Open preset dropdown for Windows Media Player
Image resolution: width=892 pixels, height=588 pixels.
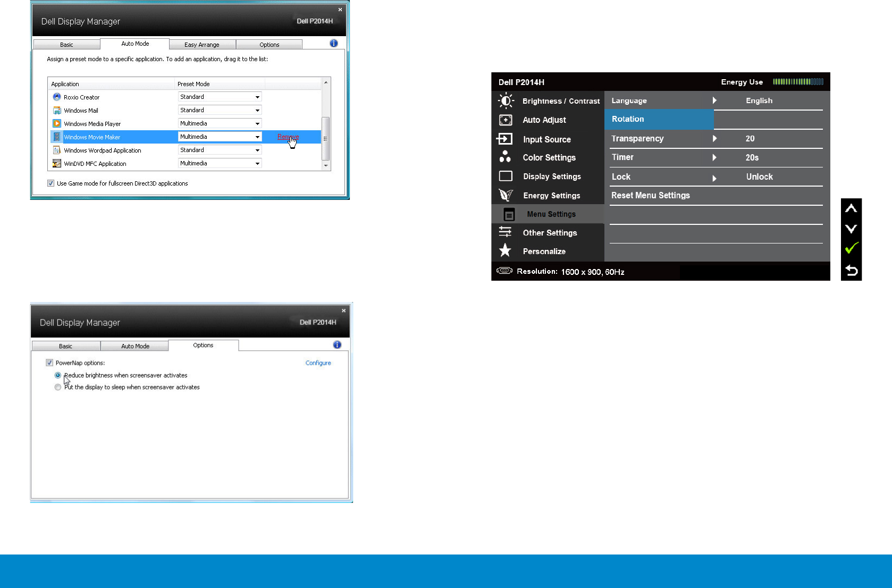(220, 123)
